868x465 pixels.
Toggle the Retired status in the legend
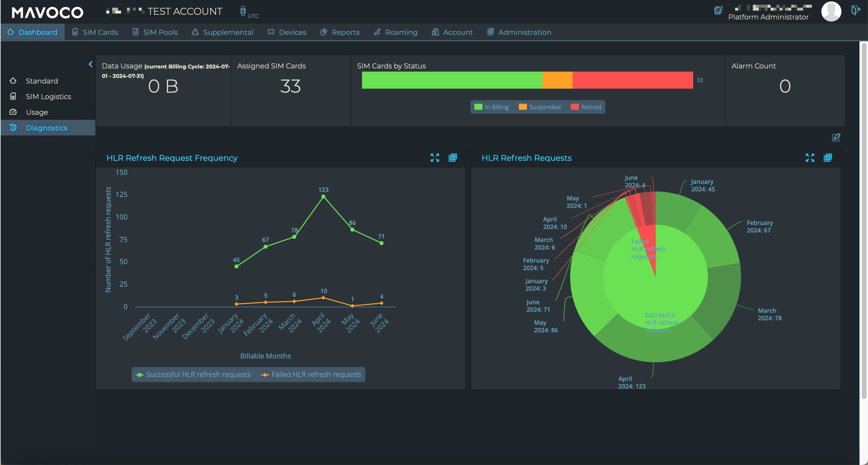click(586, 107)
